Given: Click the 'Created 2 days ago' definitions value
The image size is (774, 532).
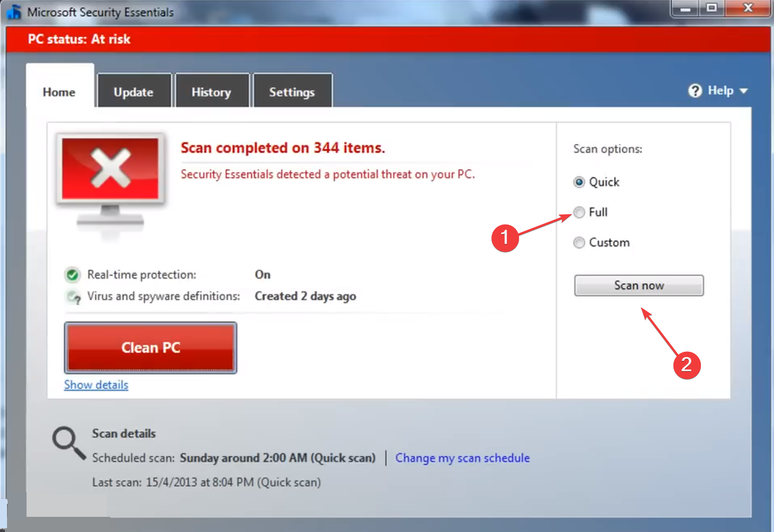Looking at the screenshot, I should click(x=305, y=296).
